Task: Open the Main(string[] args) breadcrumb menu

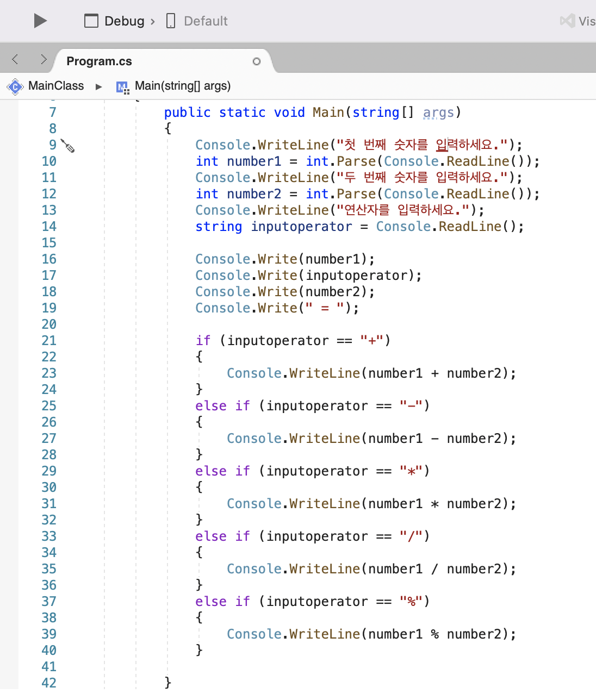Action: point(182,86)
